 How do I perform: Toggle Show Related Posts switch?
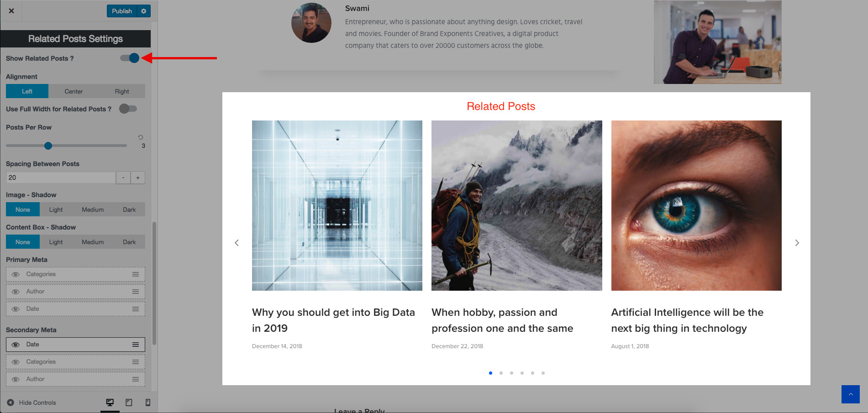point(130,58)
